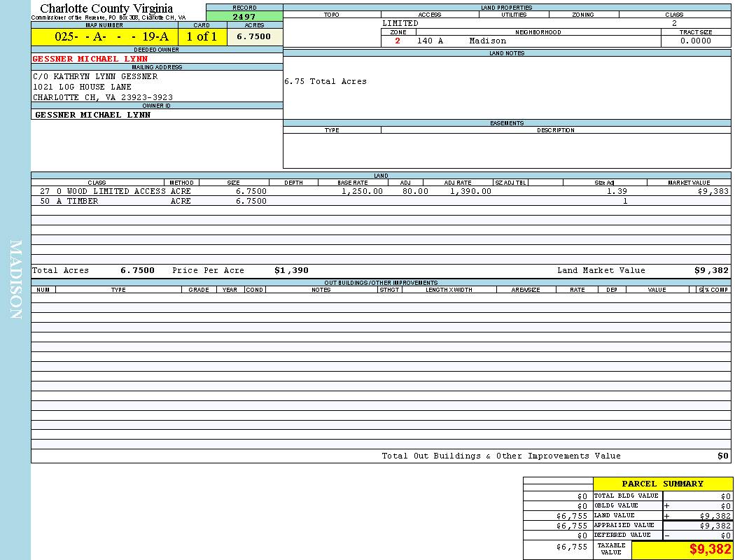Image resolution: width=735 pixels, height=560 pixels.
Task: Click the GRADE column header in outbuildings
Action: pos(199,290)
